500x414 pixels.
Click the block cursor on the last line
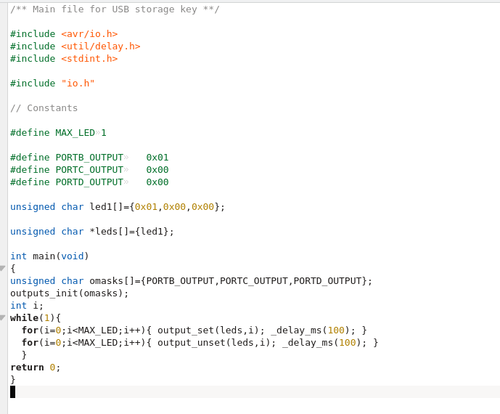[13, 392]
